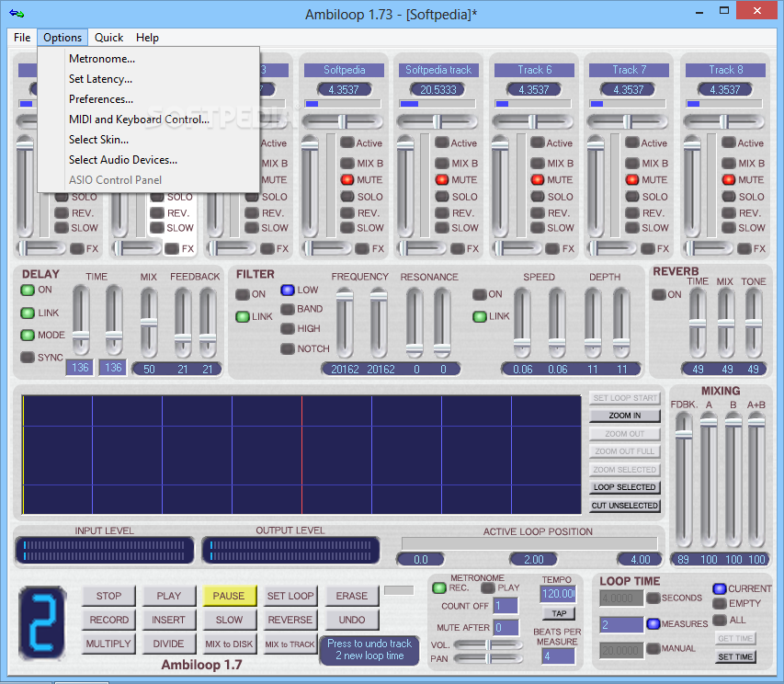The image size is (784, 684).
Task: Toggle the REVERB ON switch
Action: pos(659,295)
